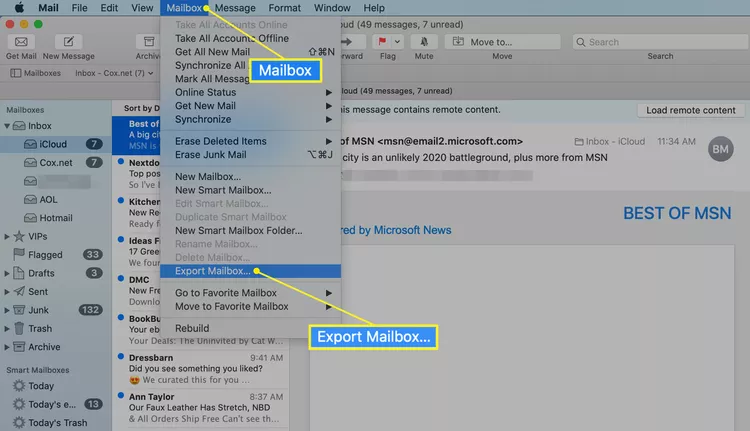Click the BEST OF MSN heading
Image resolution: width=750 pixels, height=431 pixels.
(x=677, y=213)
